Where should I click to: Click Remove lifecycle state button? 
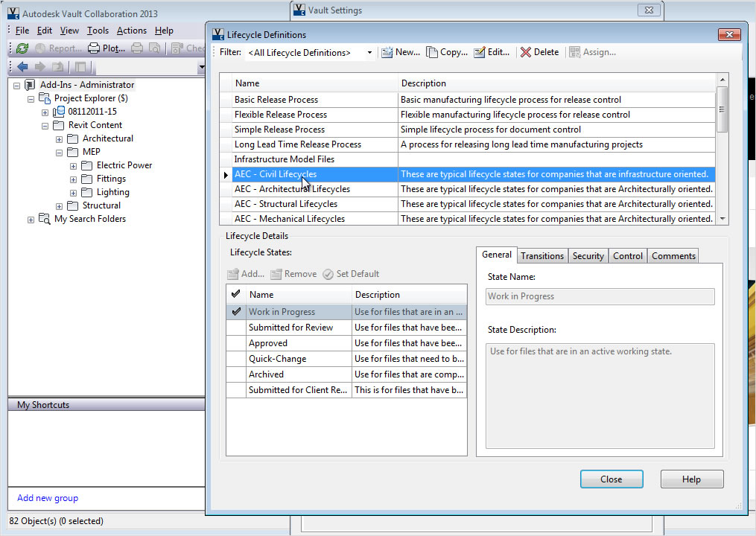coord(293,274)
